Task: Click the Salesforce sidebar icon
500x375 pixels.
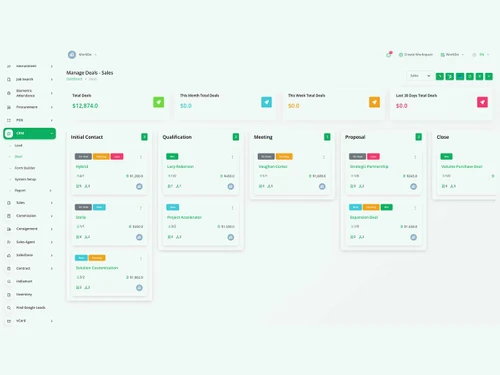Action: (9, 255)
